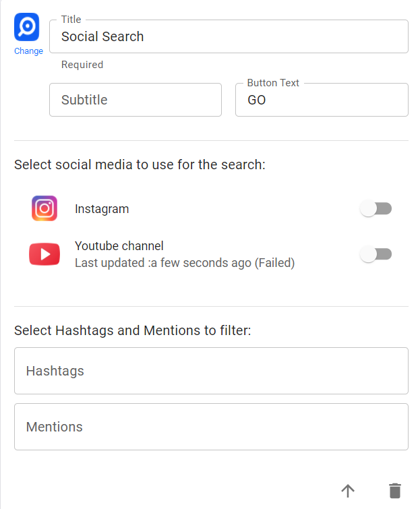The image size is (420, 509).
Task: Click the Hashtags filter field
Action: pos(211,371)
